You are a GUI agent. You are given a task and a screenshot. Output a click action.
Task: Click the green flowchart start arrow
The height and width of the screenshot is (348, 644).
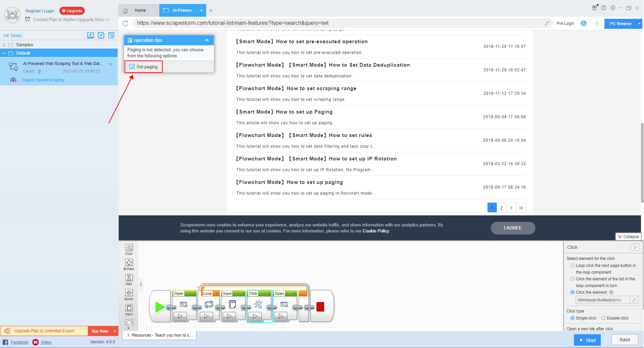160,307
